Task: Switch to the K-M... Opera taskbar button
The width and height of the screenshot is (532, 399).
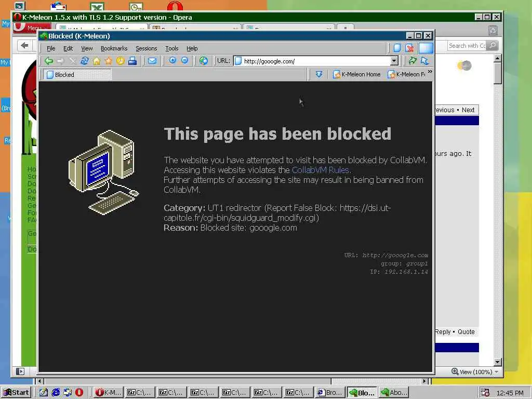Action: [108, 393]
